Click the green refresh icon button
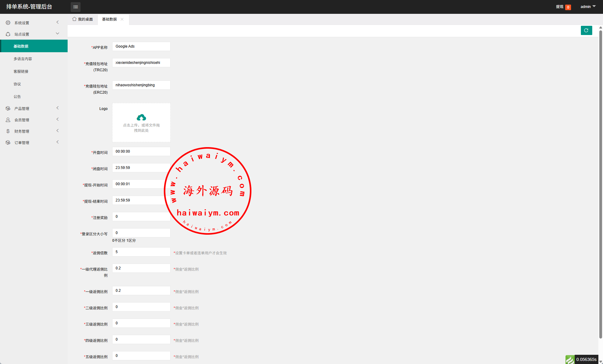 pos(586,30)
